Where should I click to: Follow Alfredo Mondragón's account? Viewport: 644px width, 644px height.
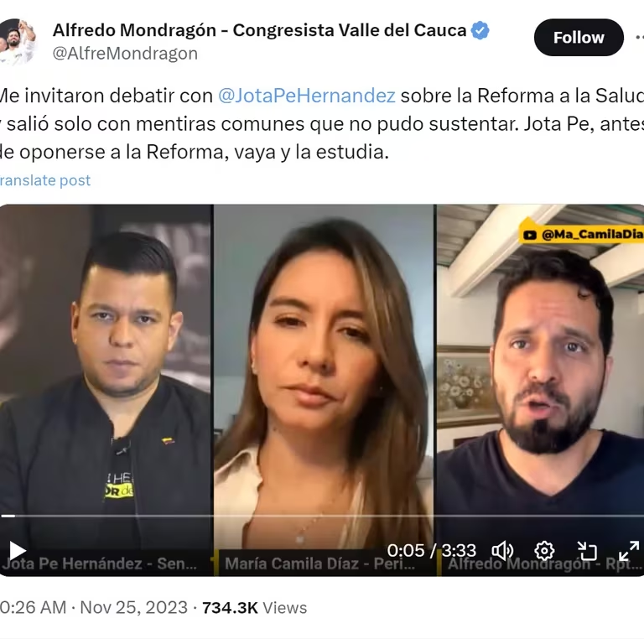[x=579, y=38]
